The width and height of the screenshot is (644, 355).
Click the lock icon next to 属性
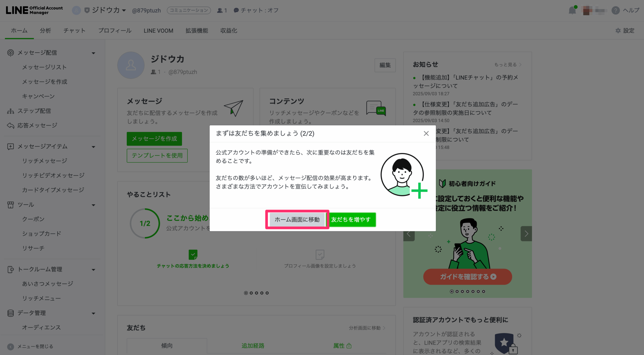tap(349, 346)
